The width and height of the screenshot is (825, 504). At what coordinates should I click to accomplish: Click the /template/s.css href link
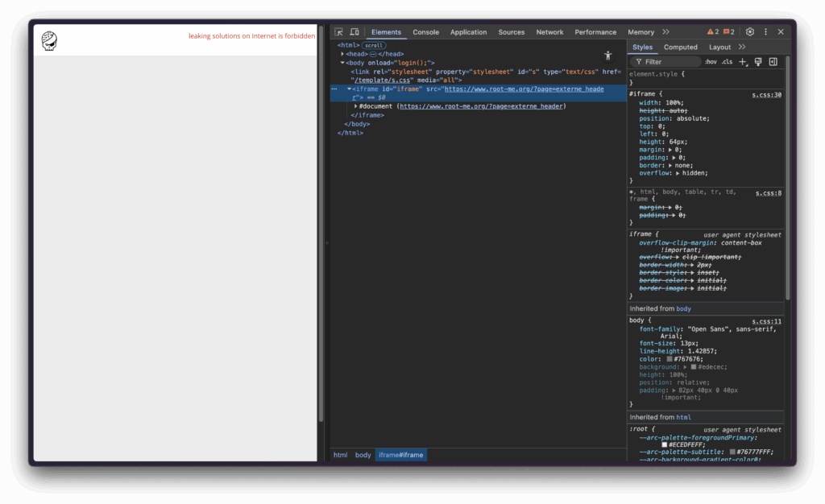pos(383,81)
